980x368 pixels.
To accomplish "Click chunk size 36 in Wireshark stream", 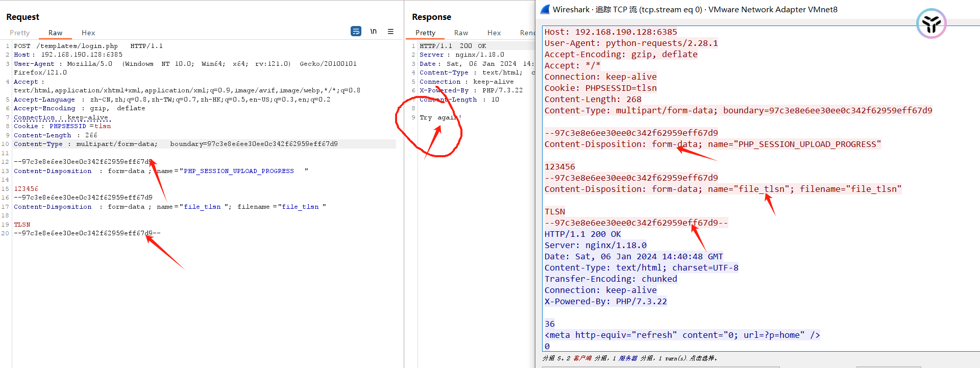I will [550, 324].
